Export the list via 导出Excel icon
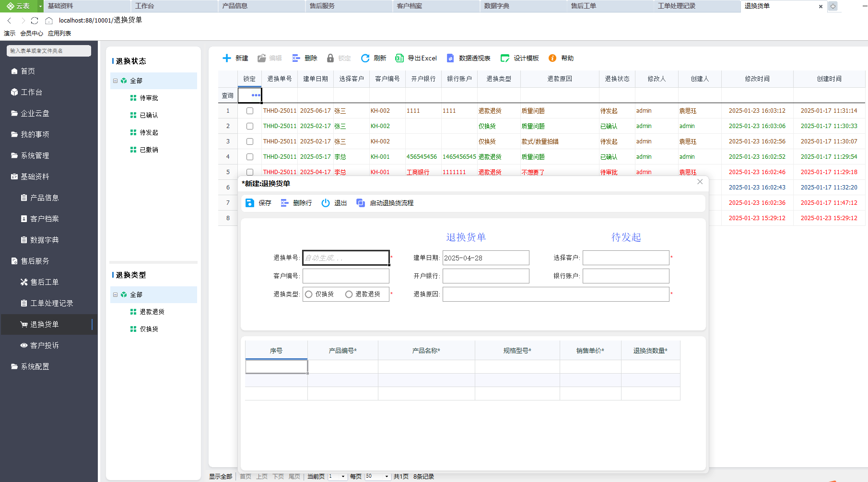 (x=399, y=58)
